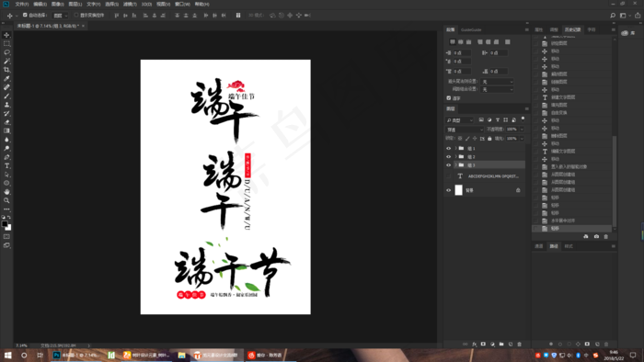Expand the 组 1 group chevron
This screenshot has width=644, height=362.
click(455, 149)
